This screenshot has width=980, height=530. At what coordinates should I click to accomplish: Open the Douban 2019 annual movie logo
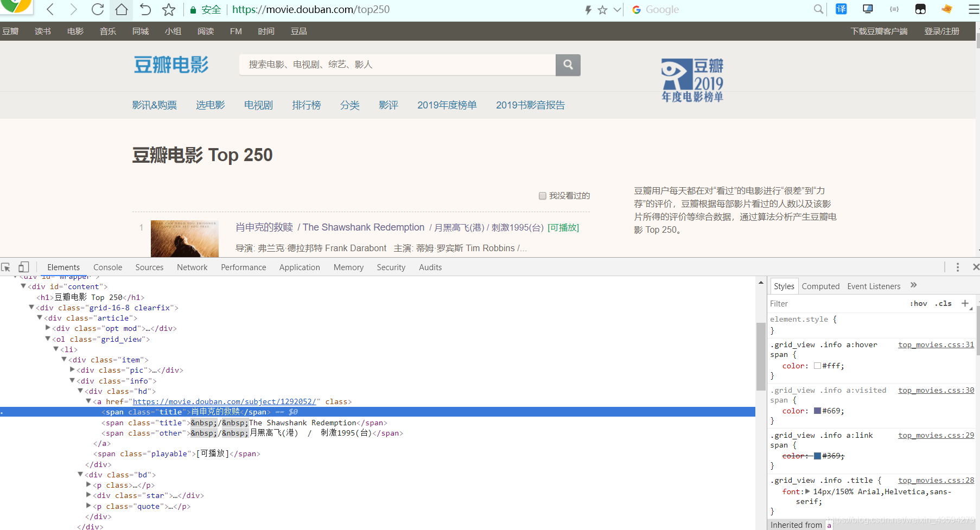[x=692, y=80]
